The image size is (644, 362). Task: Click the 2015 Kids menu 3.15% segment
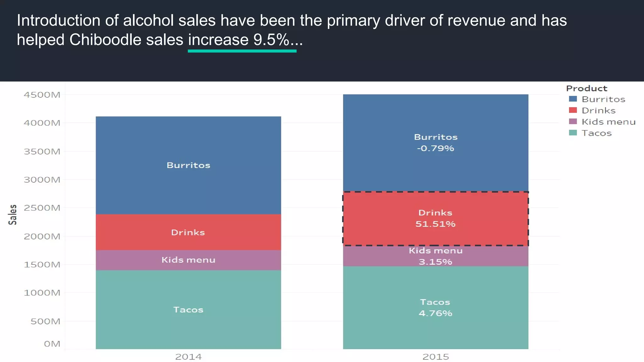pos(435,256)
